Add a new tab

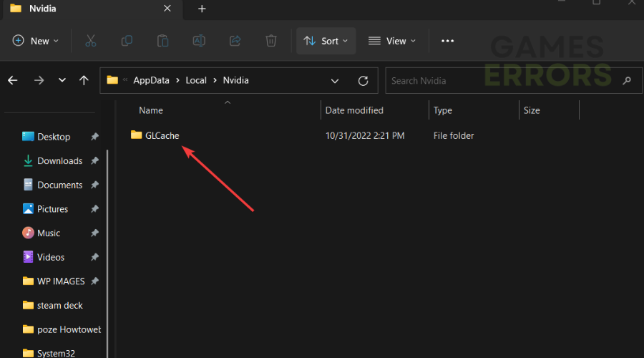[202, 9]
